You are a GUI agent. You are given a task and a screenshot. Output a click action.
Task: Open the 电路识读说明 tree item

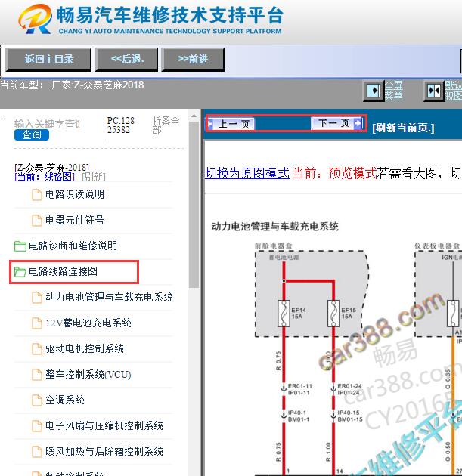coord(75,194)
